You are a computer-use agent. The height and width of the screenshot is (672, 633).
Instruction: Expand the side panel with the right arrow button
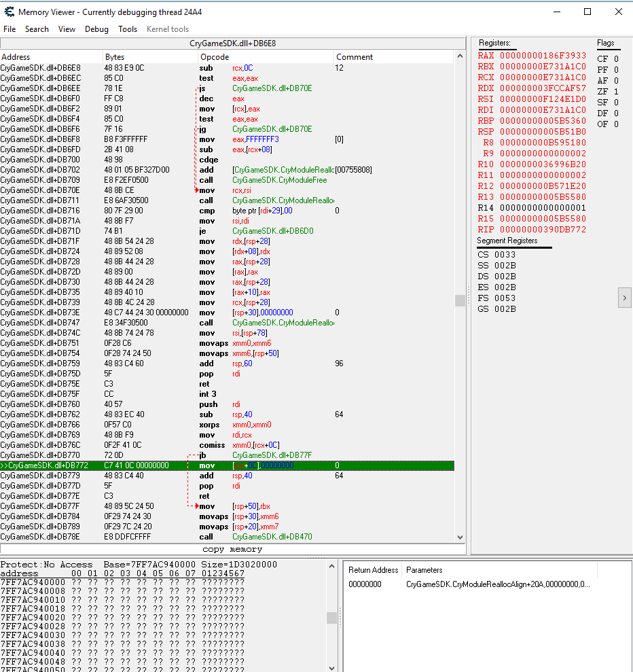click(x=625, y=297)
